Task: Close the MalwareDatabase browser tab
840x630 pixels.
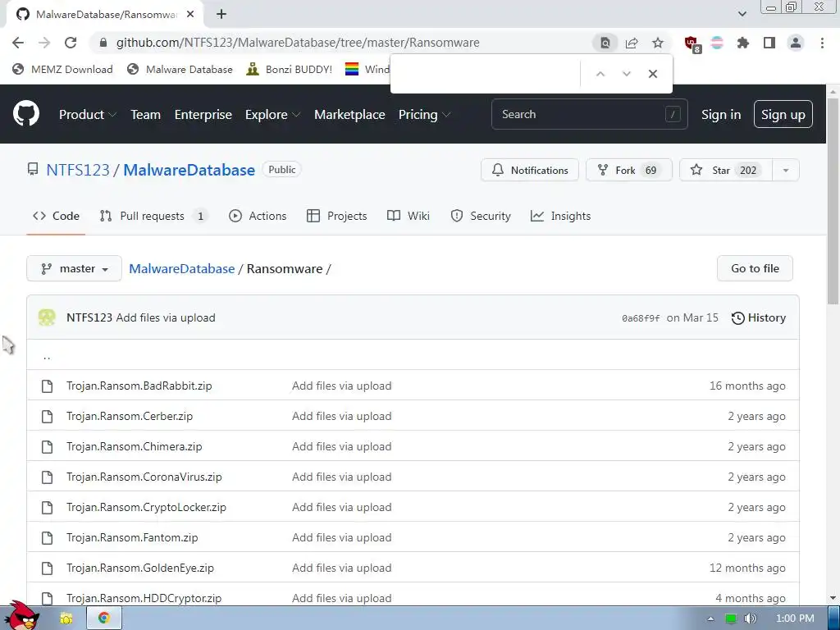Action: [189, 15]
